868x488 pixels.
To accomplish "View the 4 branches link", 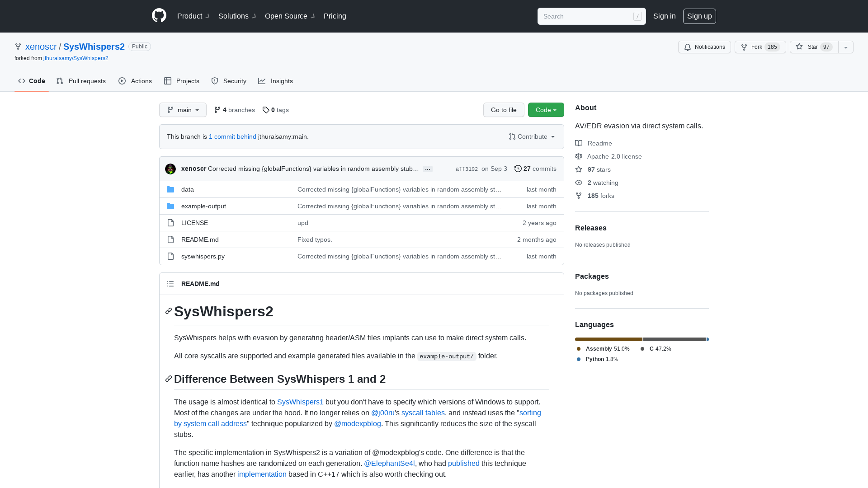I will (x=234, y=110).
